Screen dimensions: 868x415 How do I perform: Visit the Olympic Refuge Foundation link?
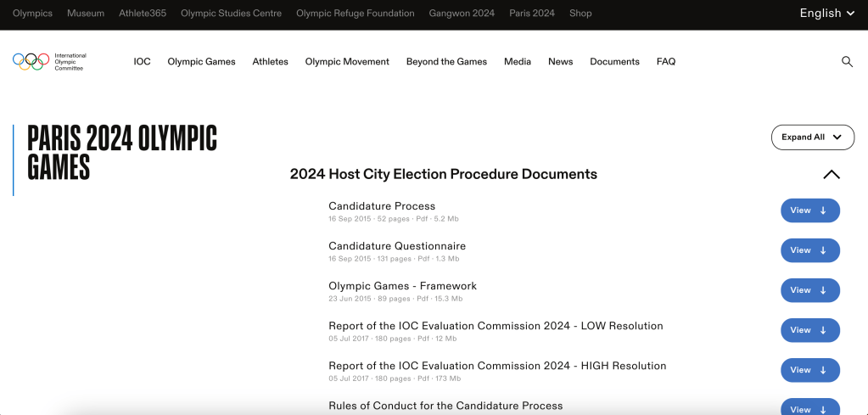[x=356, y=14]
